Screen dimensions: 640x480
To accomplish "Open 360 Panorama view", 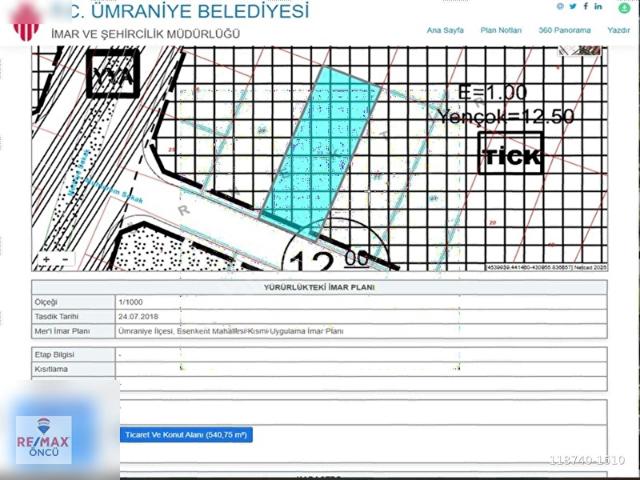I will tap(564, 30).
